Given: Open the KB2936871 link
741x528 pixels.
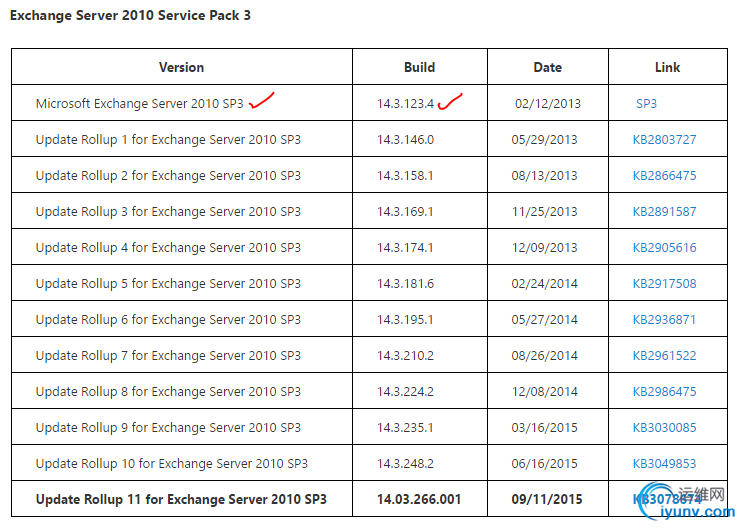Looking at the screenshot, I should [664, 320].
